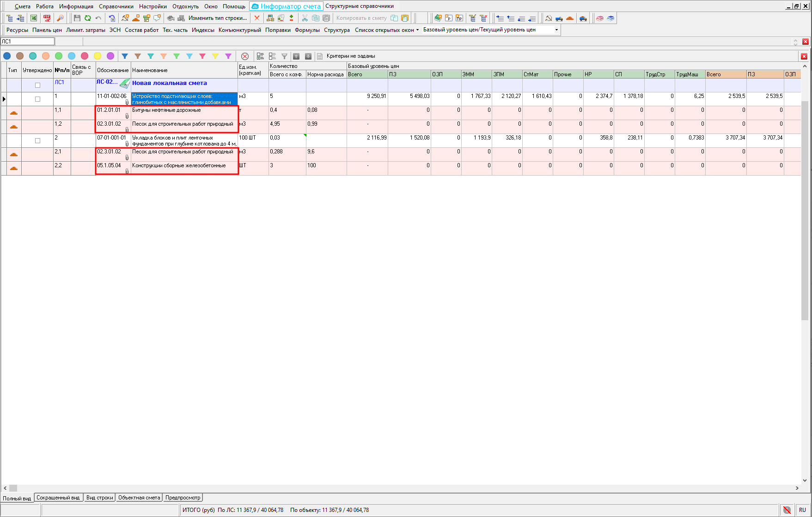Click the scissors cut icon

tap(305, 18)
